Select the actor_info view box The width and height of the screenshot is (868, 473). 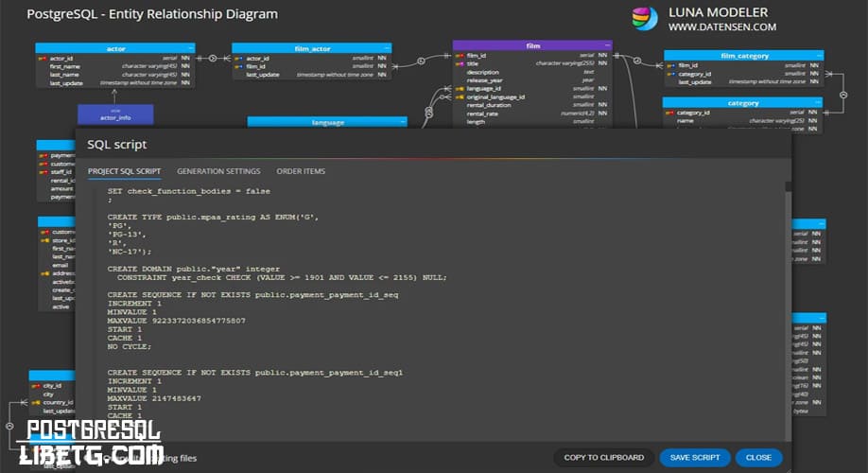click(x=115, y=114)
